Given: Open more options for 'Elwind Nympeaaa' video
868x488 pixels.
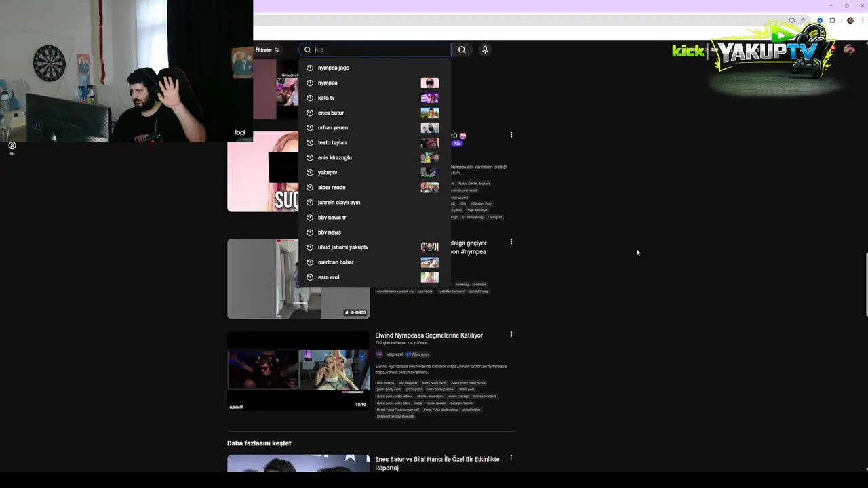Looking at the screenshot, I should [511, 334].
